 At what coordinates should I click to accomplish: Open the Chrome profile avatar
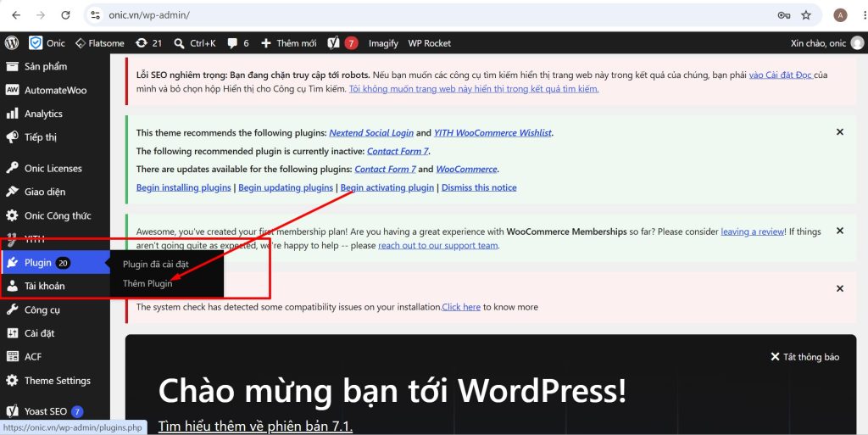(x=840, y=15)
